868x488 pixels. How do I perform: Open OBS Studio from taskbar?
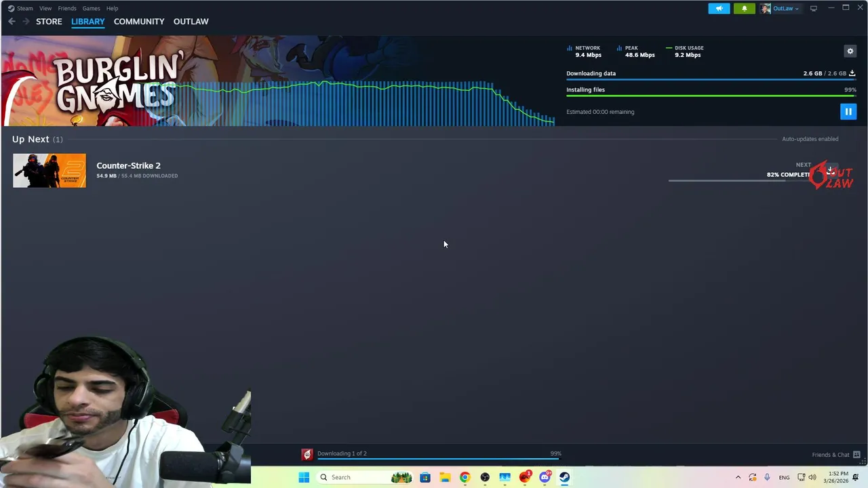485,477
